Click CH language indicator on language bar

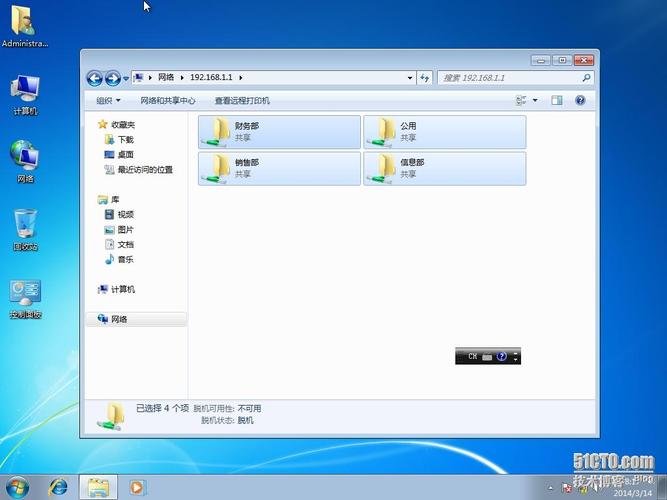[472, 356]
